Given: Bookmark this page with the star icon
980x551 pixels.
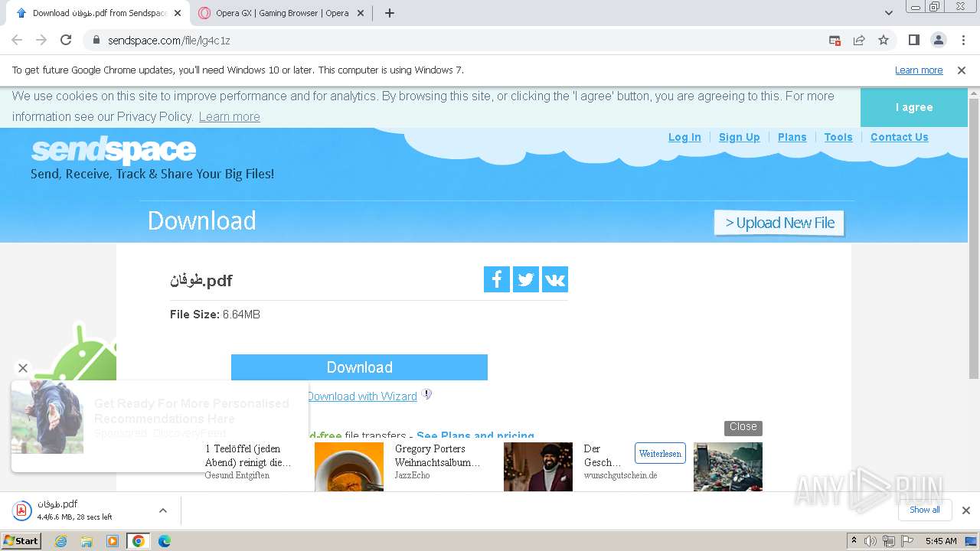Looking at the screenshot, I should [x=884, y=41].
